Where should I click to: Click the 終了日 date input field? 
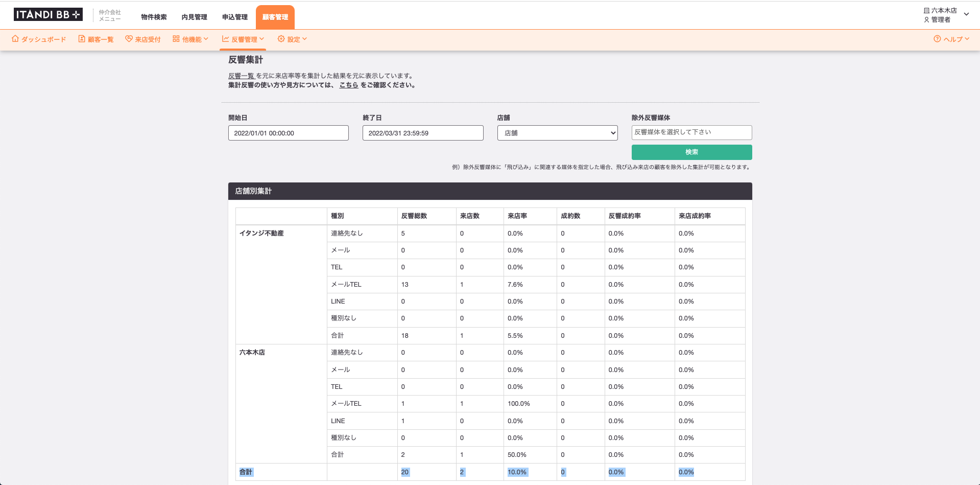[x=423, y=133]
